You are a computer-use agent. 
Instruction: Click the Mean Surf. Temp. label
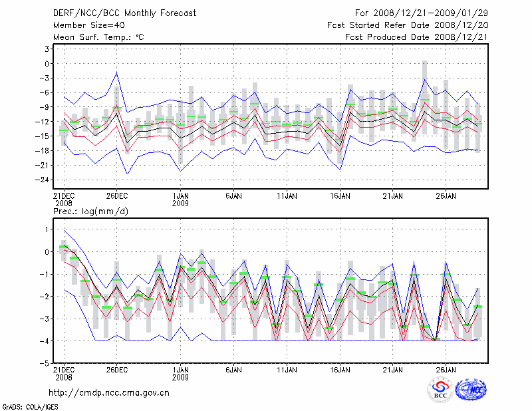(x=98, y=37)
